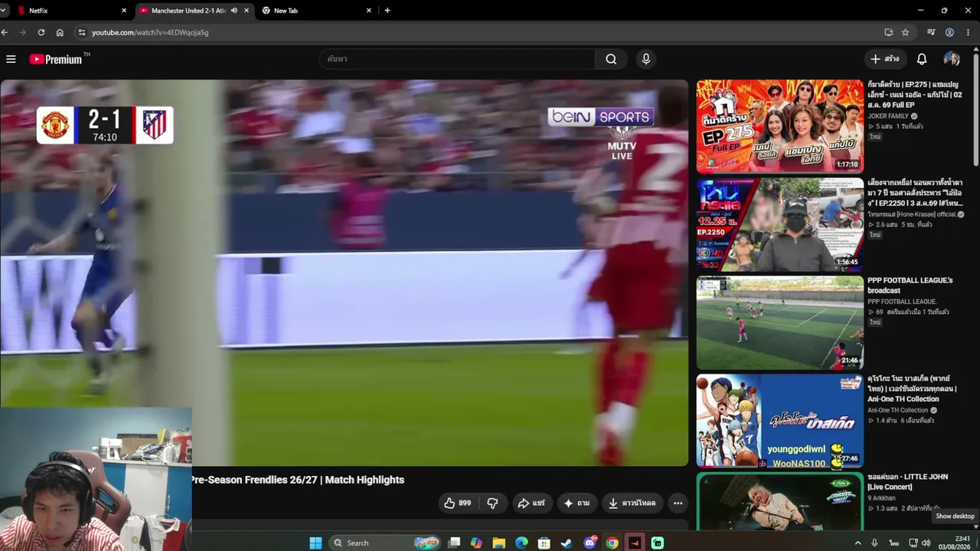The image size is (980, 551).
Task: Mute the Manchester United tab audio
Action: pyautogui.click(x=234, y=11)
